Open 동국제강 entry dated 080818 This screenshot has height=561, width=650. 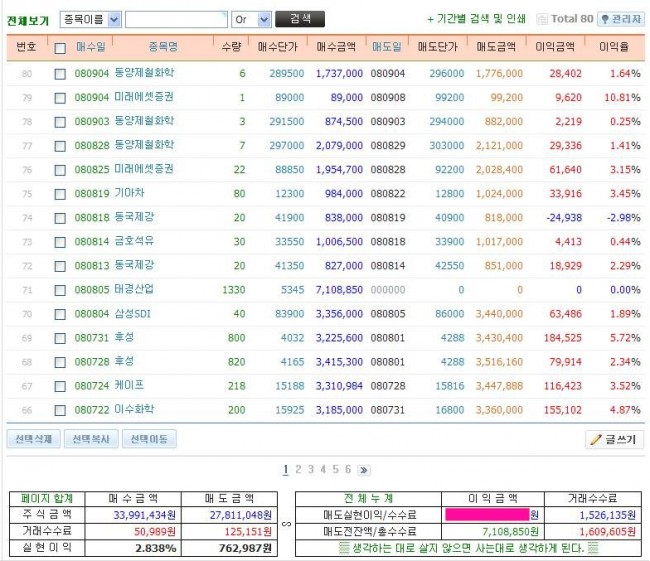(x=134, y=217)
